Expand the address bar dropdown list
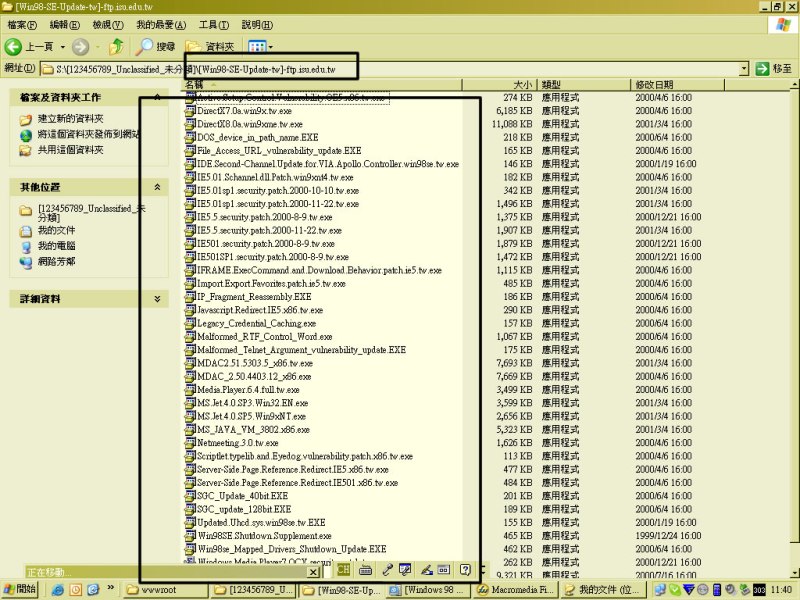Viewport: 800px width, 600px height. pos(744,68)
